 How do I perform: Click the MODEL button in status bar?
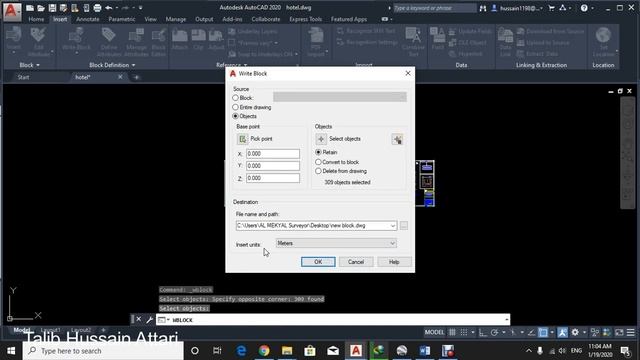tap(434, 333)
